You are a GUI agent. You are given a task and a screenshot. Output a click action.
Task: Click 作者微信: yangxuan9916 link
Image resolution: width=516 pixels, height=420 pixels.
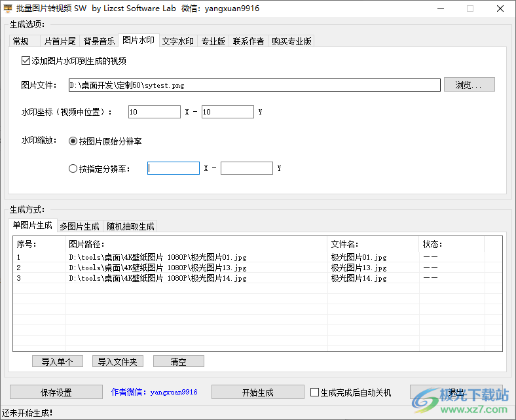155,392
